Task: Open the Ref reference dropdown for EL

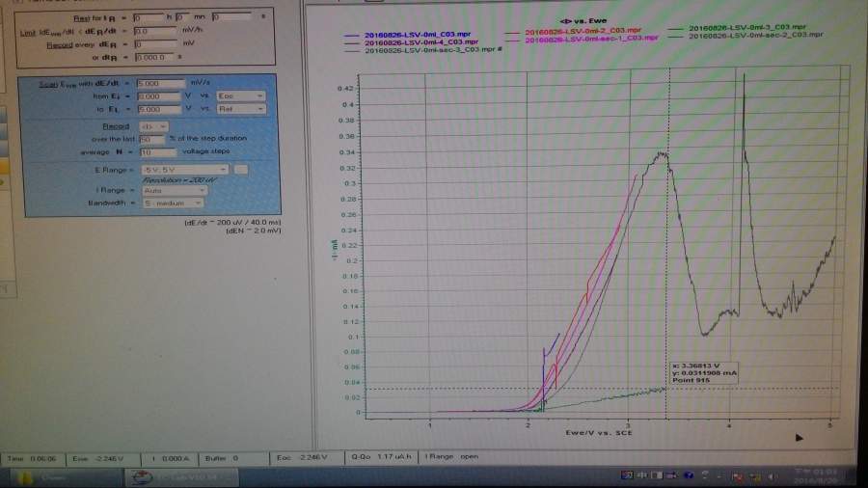Action: coord(241,109)
